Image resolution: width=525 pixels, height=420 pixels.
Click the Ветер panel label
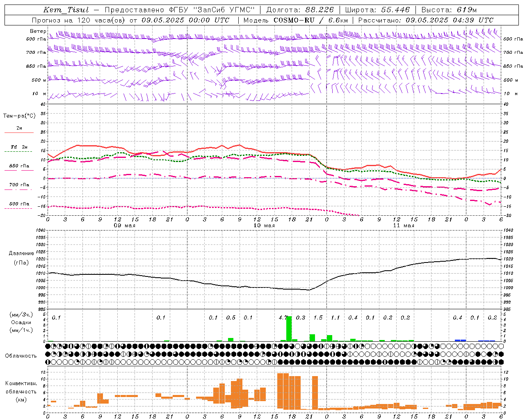click(38, 31)
